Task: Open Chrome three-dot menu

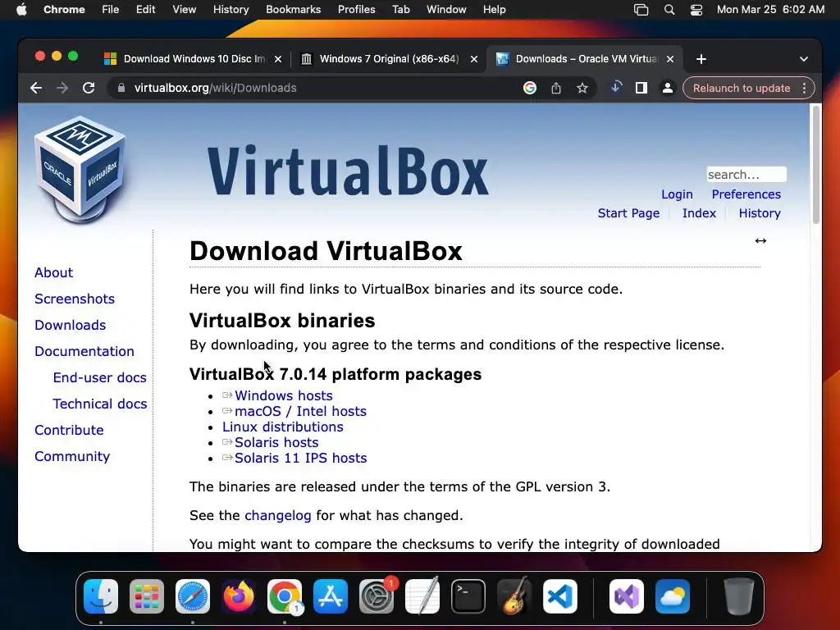Action: (804, 88)
